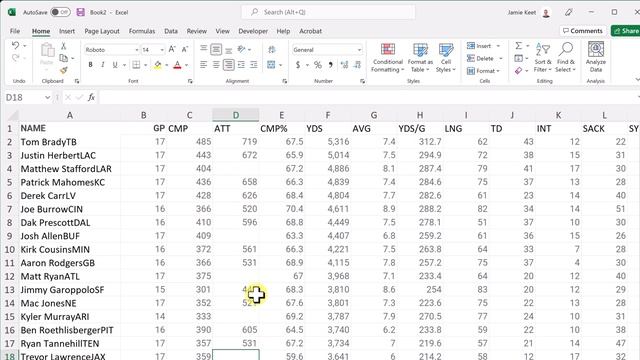Click the Borders icon
The width and height of the screenshot is (640, 360).
136,64
